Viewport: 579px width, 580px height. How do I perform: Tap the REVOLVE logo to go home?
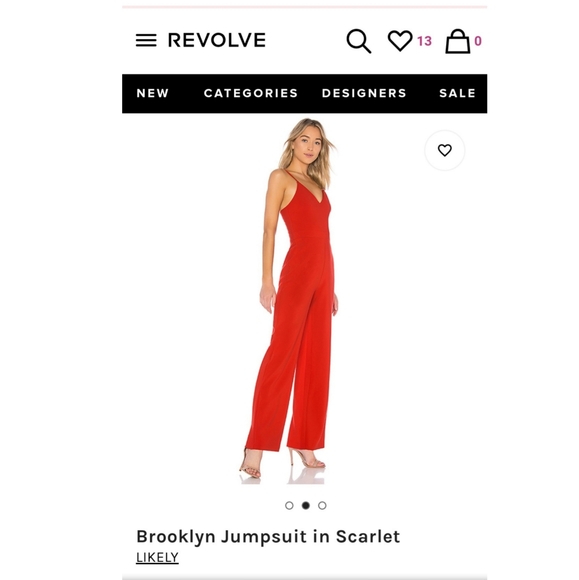(217, 40)
